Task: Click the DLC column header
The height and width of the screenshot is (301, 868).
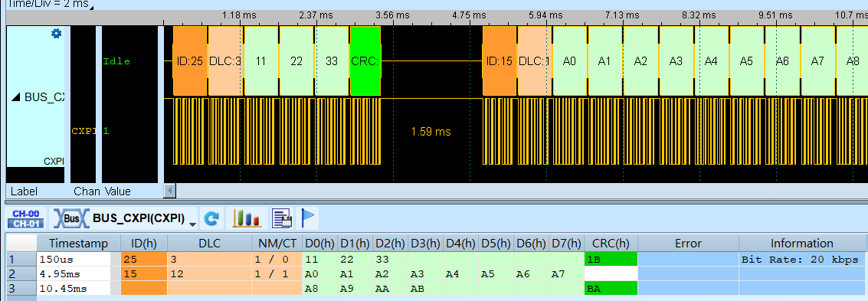Action: (209, 243)
